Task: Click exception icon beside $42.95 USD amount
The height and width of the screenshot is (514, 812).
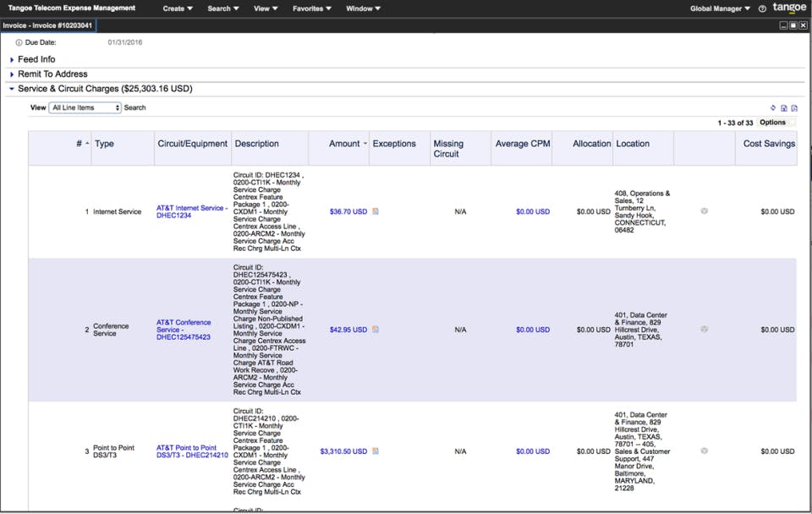Action: pos(376,330)
